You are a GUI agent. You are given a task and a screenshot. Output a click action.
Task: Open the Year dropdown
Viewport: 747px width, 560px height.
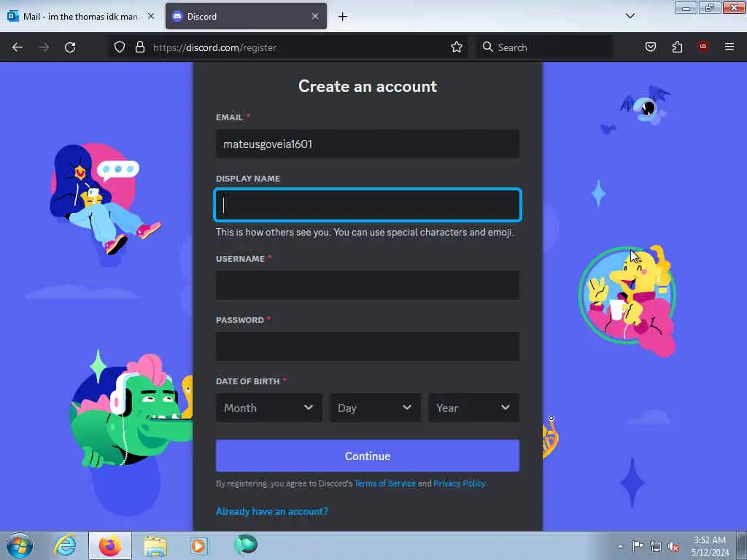click(x=473, y=408)
